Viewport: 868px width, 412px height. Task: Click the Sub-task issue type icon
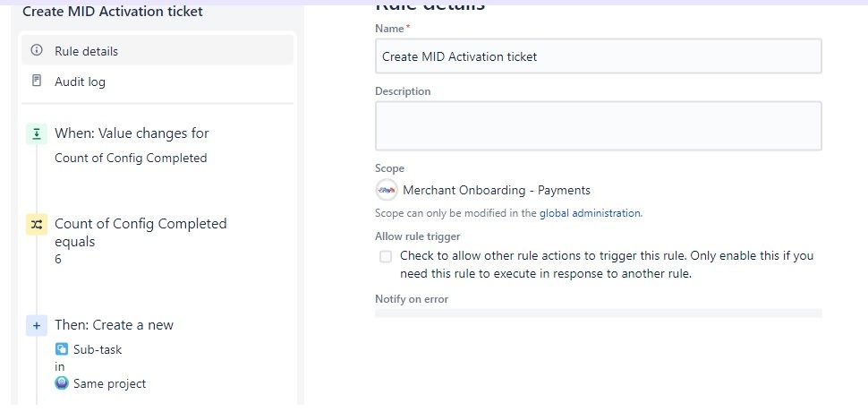(62, 349)
